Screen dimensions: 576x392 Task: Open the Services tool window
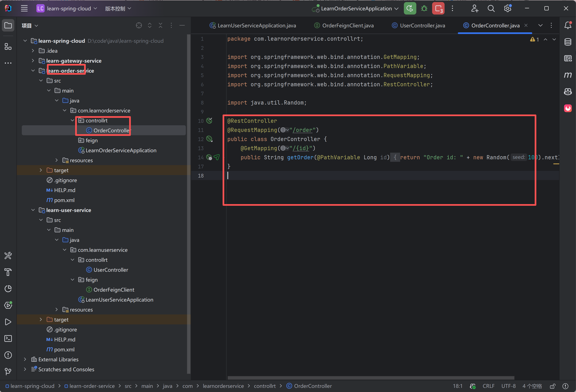pos(8,305)
